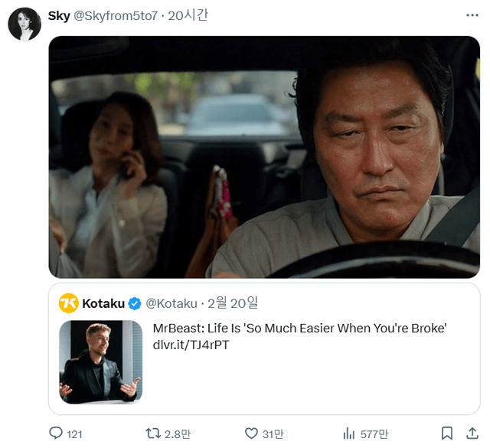Retweet this post via the repost icon
Image resolution: width=490 pixels, height=448 pixels.
coord(154,433)
